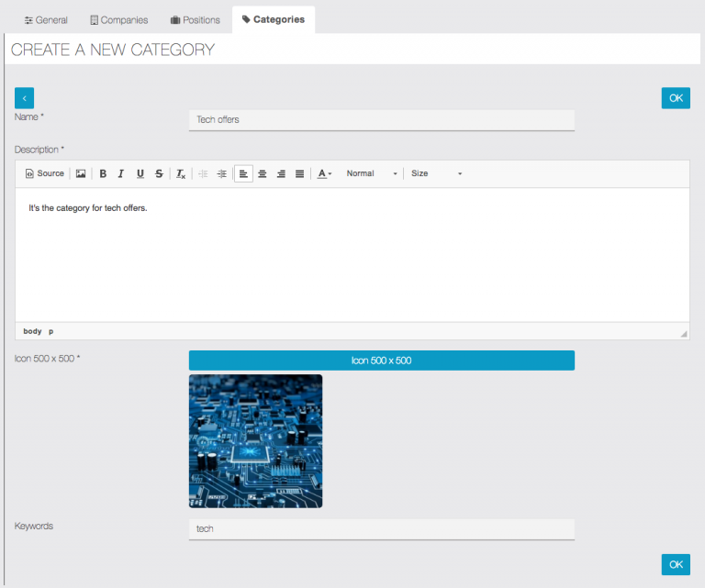Open the font Size dropdown
The image size is (705, 588).
click(436, 173)
